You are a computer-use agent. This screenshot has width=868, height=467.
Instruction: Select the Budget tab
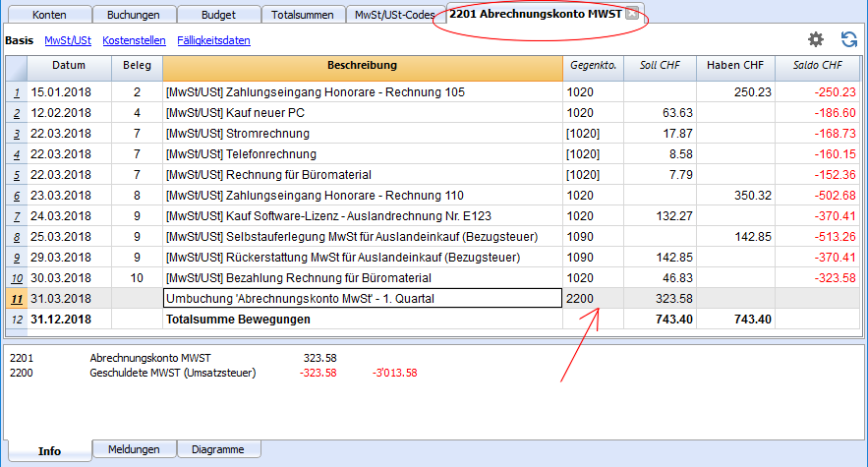(x=218, y=15)
